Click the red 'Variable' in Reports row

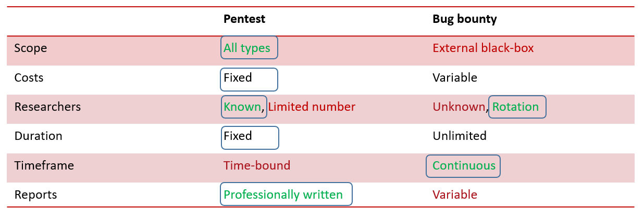click(455, 195)
